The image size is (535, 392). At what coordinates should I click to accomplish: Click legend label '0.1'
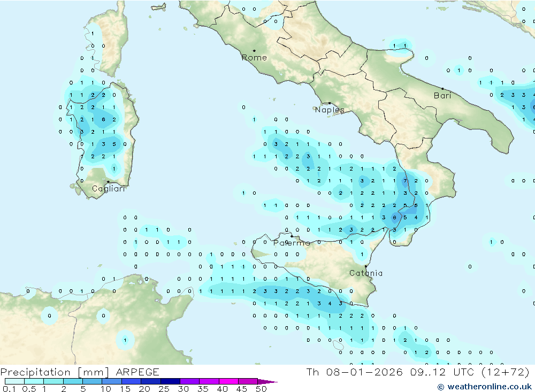pyautogui.click(x=9, y=389)
